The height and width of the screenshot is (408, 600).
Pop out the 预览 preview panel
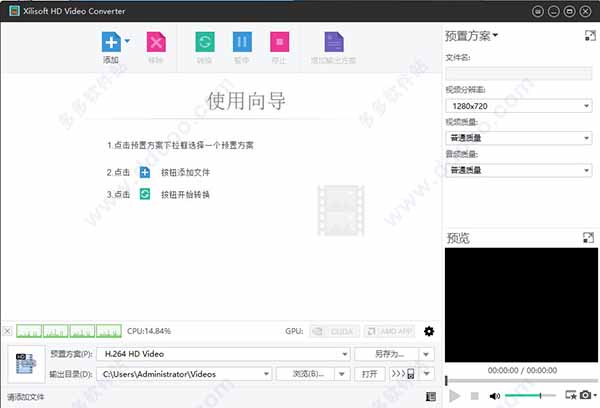pos(589,238)
